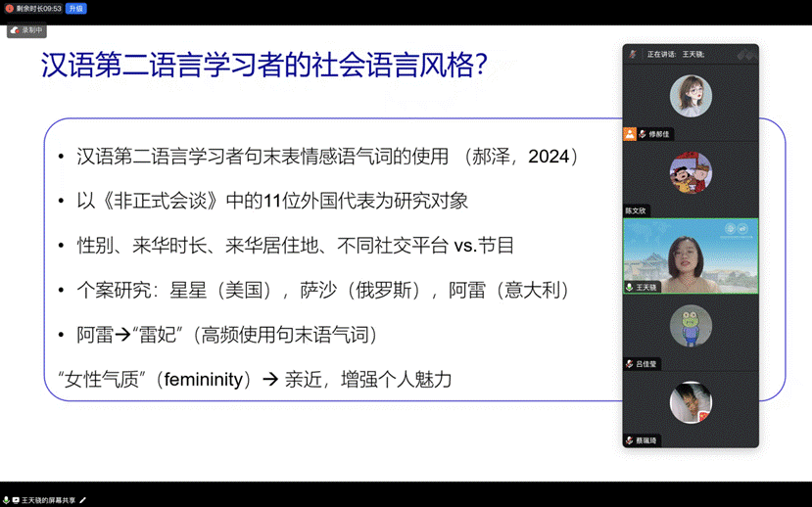Click the muted mic icon next to 蔡珮琦
Viewport: 812px width, 507px height.
(x=630, y=441)
